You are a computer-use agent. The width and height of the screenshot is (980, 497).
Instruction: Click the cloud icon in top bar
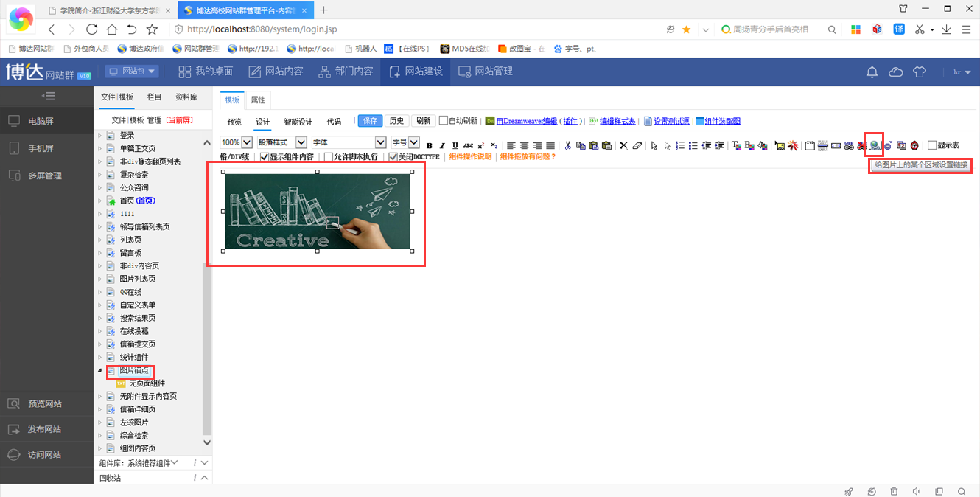pos(896,72)
